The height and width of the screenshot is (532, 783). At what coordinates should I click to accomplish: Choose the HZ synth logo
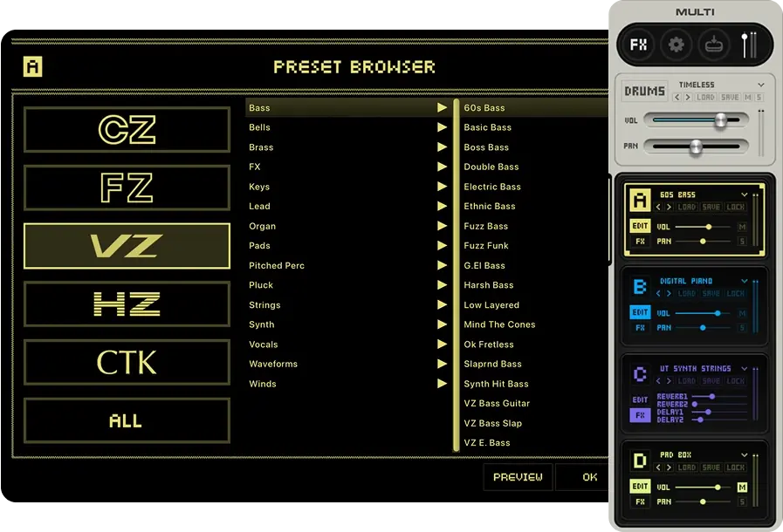[127, 304]
